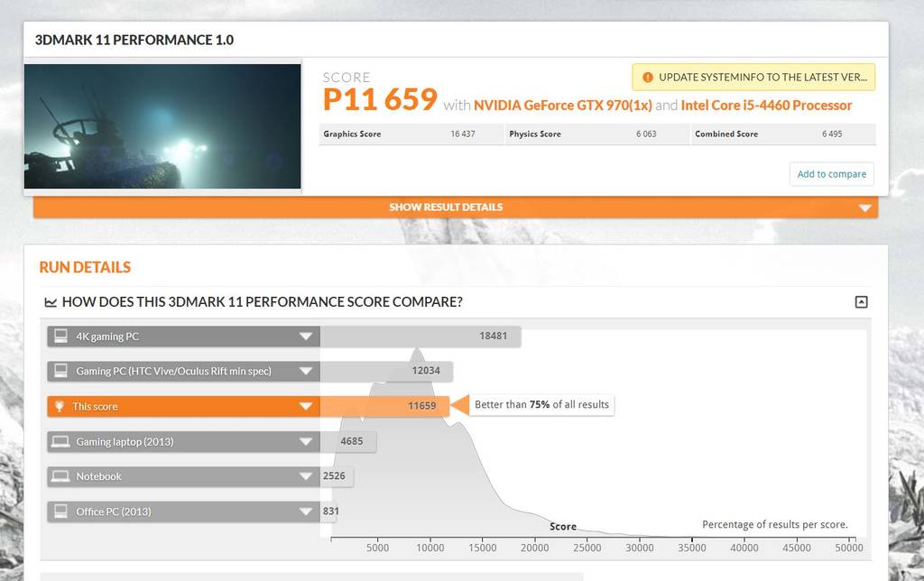Click the trophy icon beside This score
924x581 pixels.
click(x=60, y=406)
